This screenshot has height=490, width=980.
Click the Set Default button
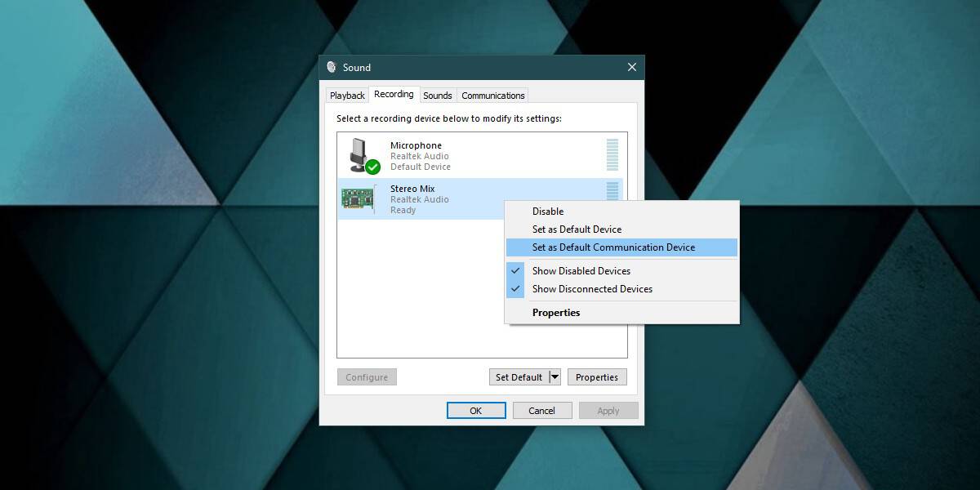tap(519, 377)
